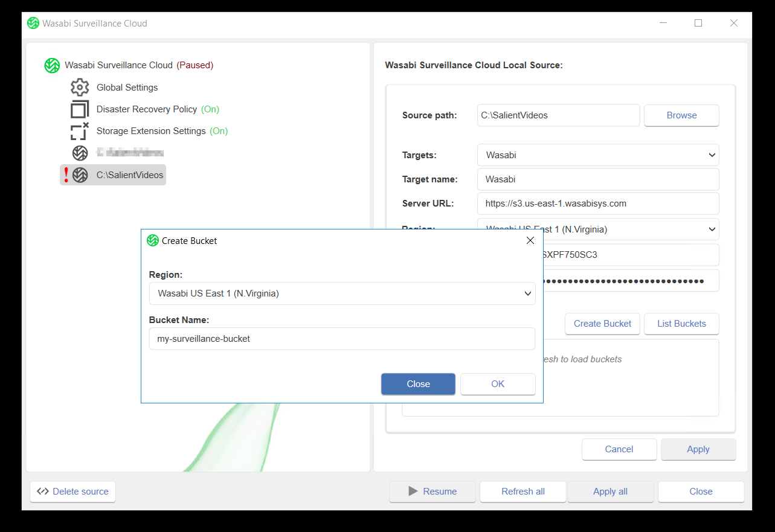Click the Source path field

pos(558,115)
